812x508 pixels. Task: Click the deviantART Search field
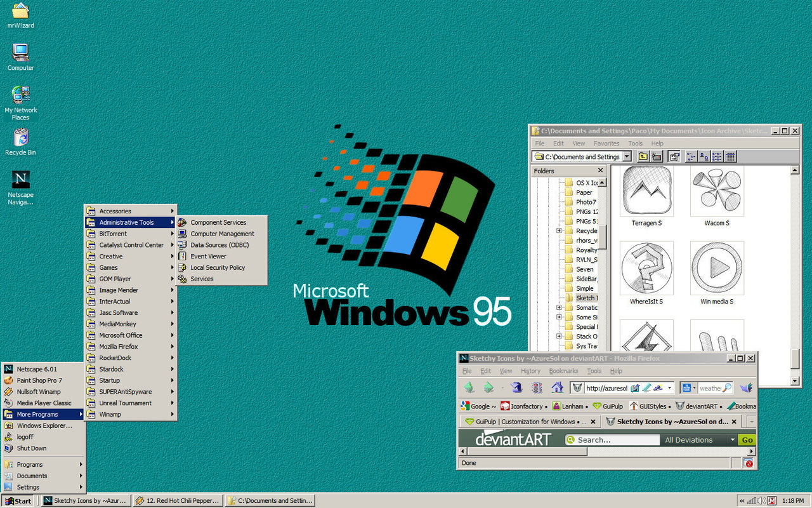click(612, 440)
